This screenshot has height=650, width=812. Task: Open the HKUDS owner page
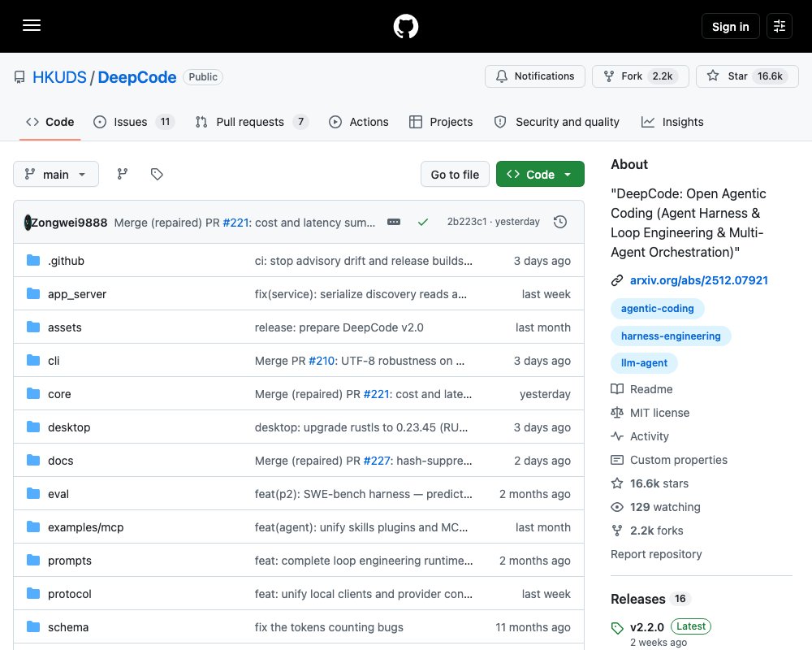[x=59, y=77]
